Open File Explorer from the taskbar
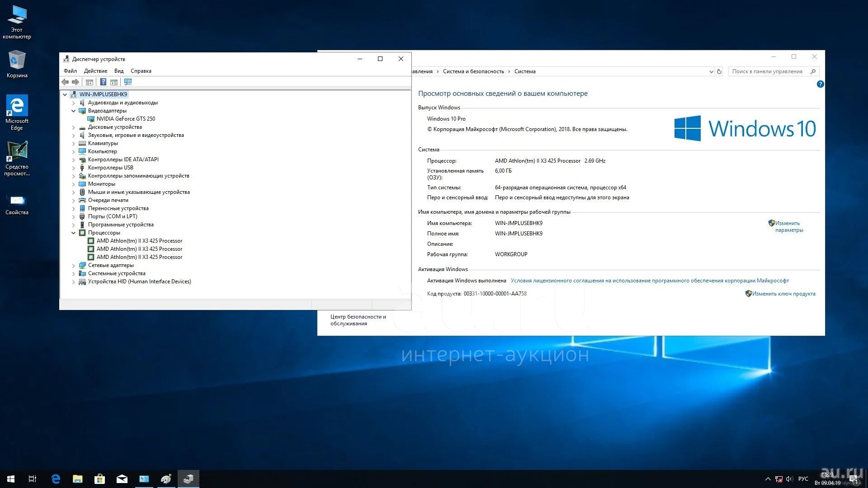The height and width of the screenshot is (488, 868). (x=78, y=479)
